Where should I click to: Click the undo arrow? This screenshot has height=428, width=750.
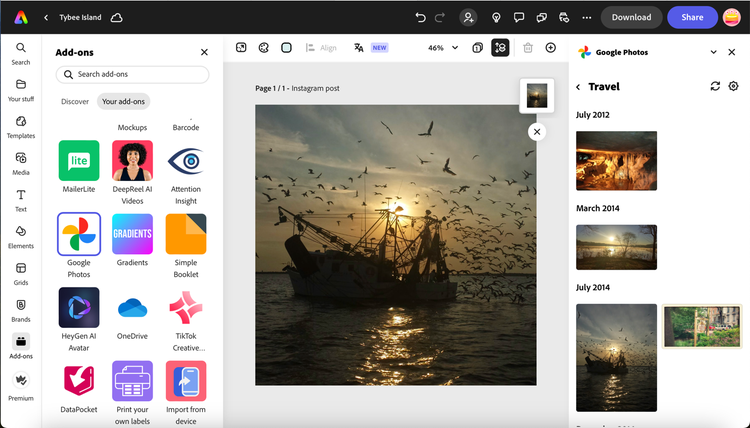coord(420,17)
